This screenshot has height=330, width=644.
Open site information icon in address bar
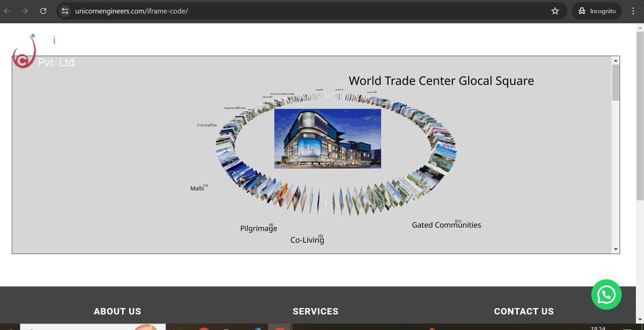coord(65,11)
